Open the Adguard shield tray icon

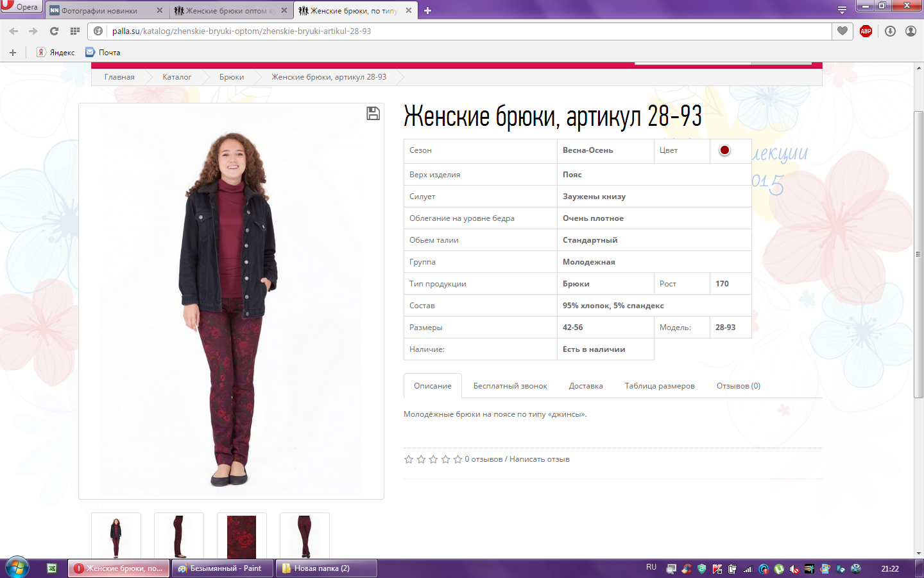pyautogui.click(x=701, y=568)
